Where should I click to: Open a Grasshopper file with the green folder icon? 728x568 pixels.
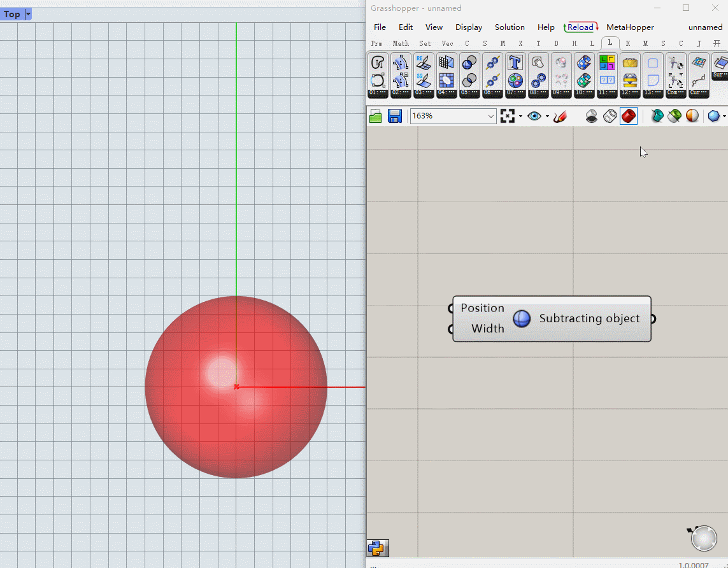coord(375,116)
